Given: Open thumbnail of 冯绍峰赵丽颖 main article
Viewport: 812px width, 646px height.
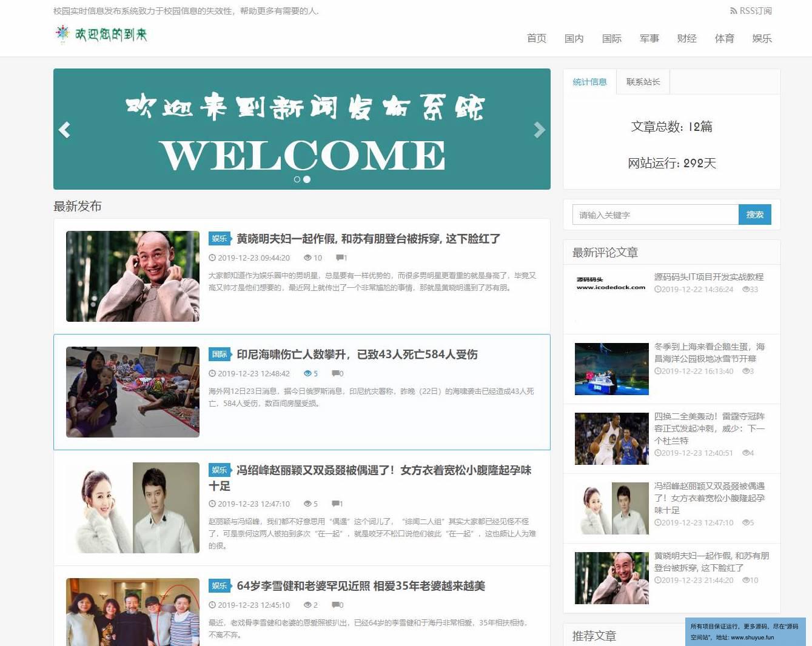Looking at the screenshot, I should [133, 508].
